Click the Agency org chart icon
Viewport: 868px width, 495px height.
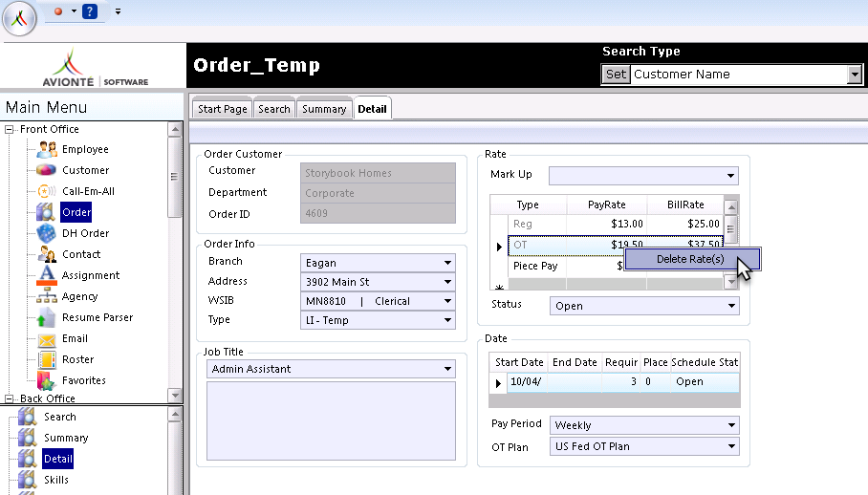[x=47, y=296]
